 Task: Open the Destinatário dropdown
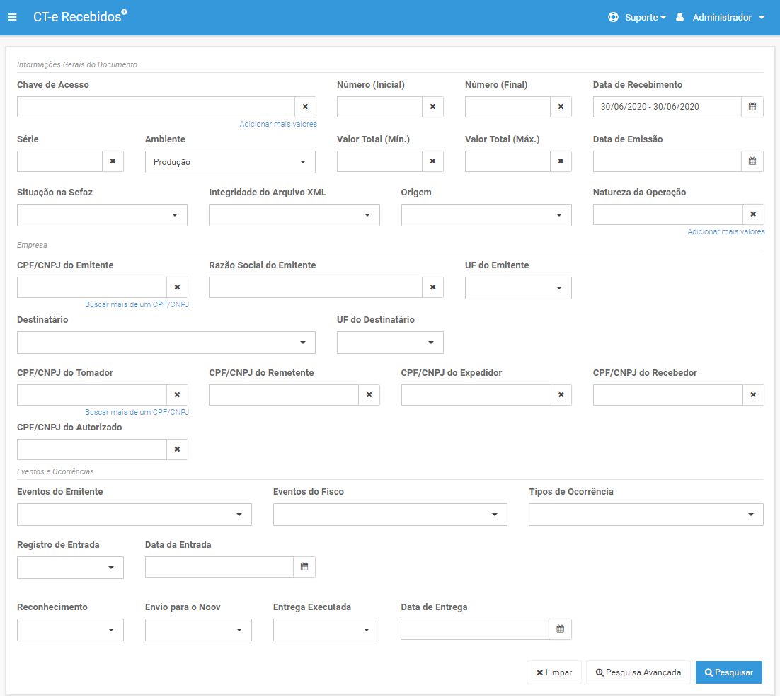point(166,343)
